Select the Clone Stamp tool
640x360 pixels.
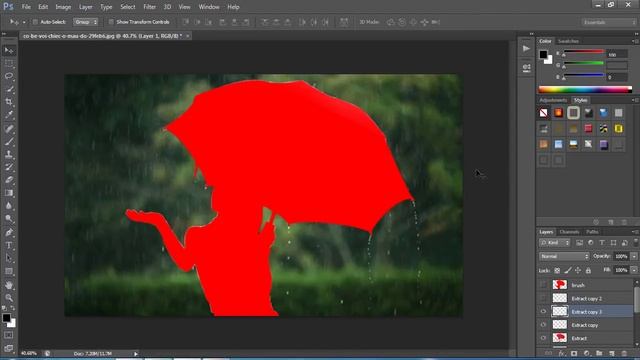(x=9, y=155)
